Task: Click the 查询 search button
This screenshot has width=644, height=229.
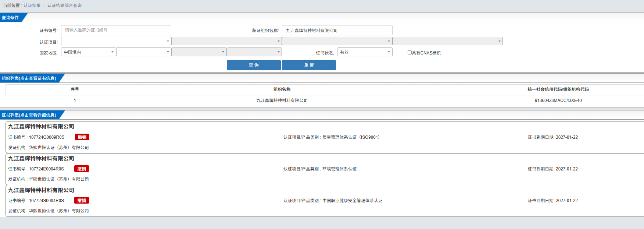Action: coord(254,65)
